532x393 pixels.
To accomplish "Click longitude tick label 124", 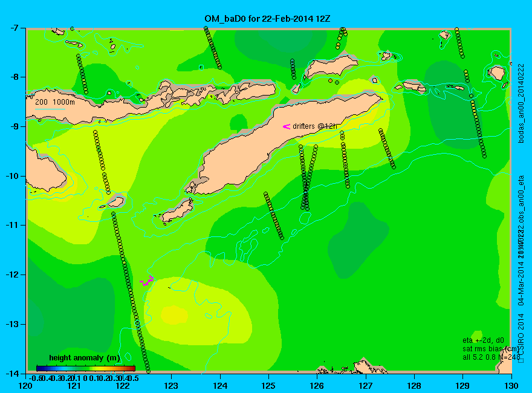I will click(220, 386).
